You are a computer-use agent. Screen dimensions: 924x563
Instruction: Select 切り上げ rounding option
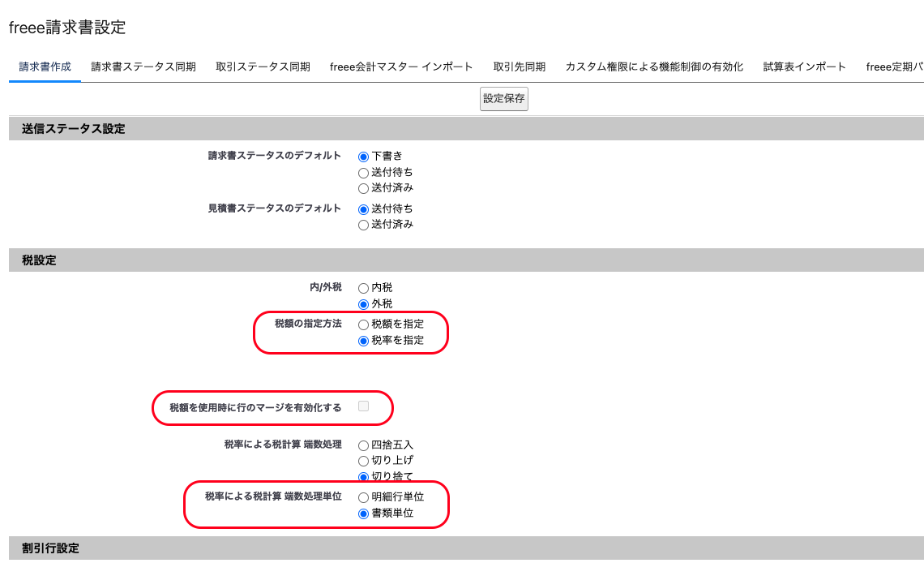pyautogui.click(x=364, y=461)
